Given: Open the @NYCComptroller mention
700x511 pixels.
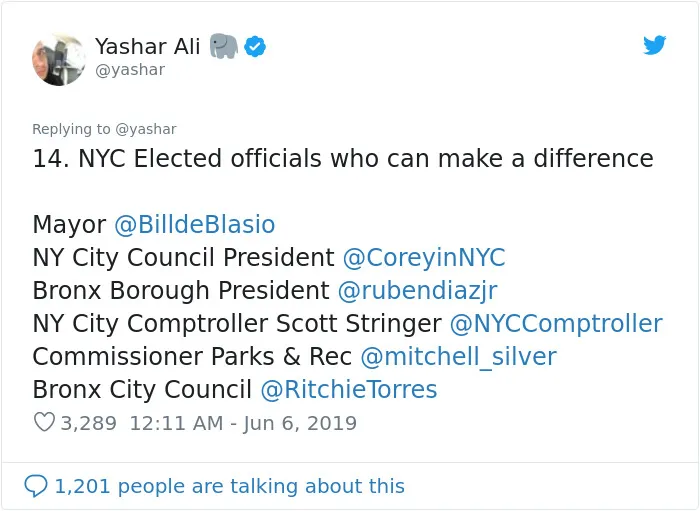Looking at the screenshot, I should [556, 324].
